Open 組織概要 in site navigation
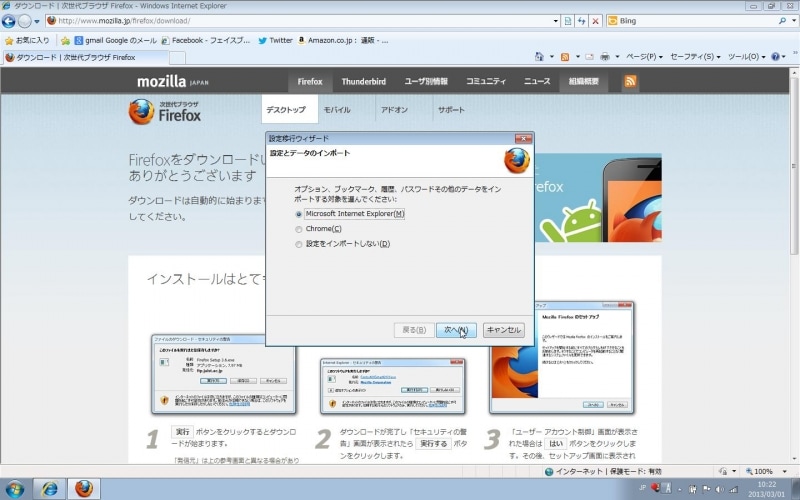Image resolution: width=800 pixels, height=500 pixels. click(x=584, y=82)
